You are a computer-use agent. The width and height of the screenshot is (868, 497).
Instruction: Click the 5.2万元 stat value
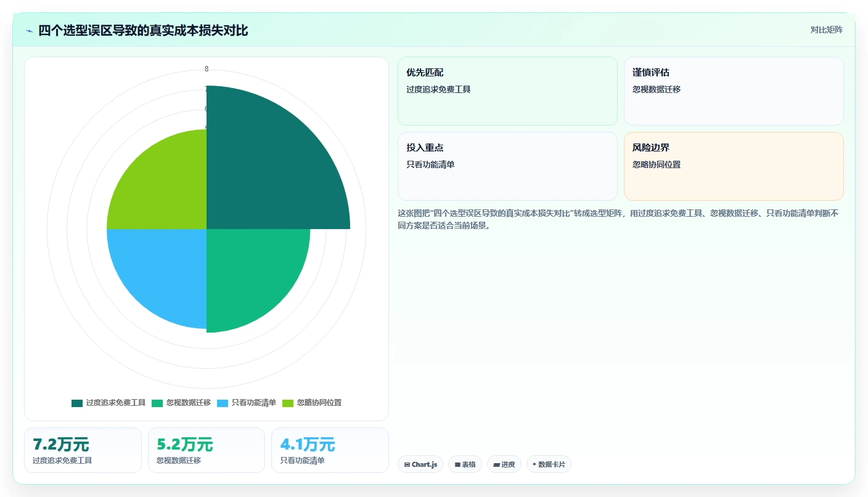(x=184, y=445)
